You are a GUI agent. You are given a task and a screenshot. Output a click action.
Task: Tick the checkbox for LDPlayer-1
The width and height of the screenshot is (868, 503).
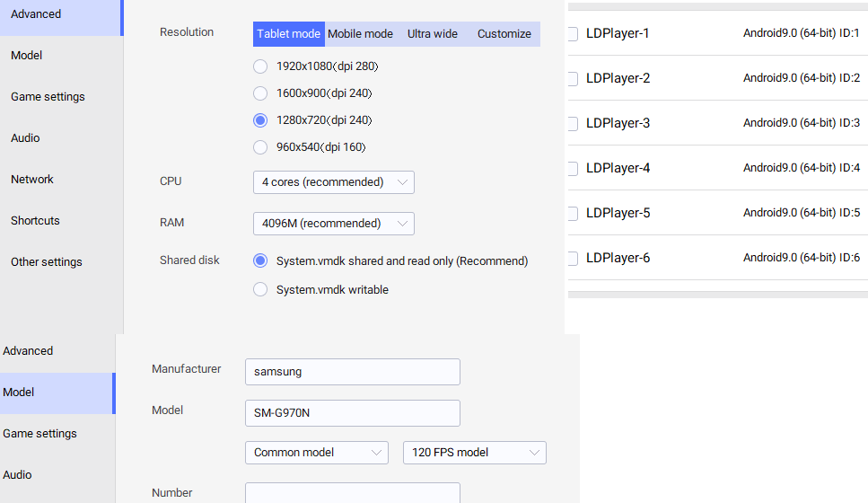(x=573, y=34)
